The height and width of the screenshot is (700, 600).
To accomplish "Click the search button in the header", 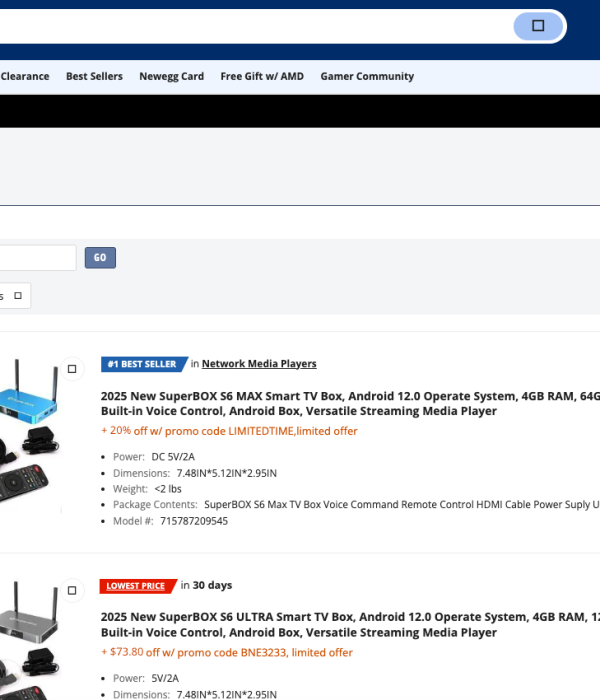I will [x=538, y=26].
